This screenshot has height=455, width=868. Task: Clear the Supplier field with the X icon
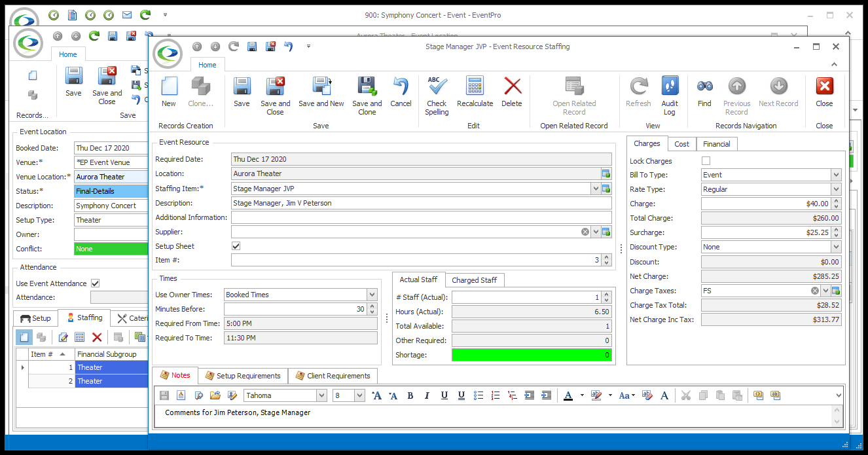coord(585,232)
